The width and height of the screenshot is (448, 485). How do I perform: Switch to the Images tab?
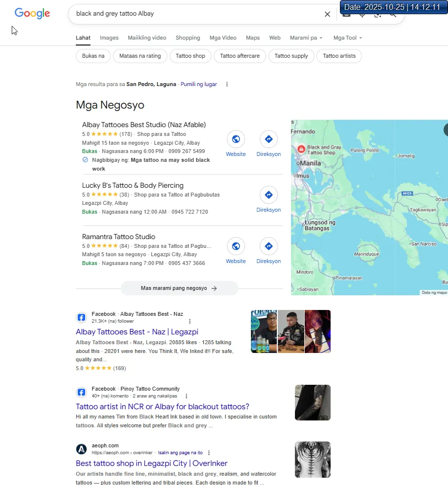[109, 38]
